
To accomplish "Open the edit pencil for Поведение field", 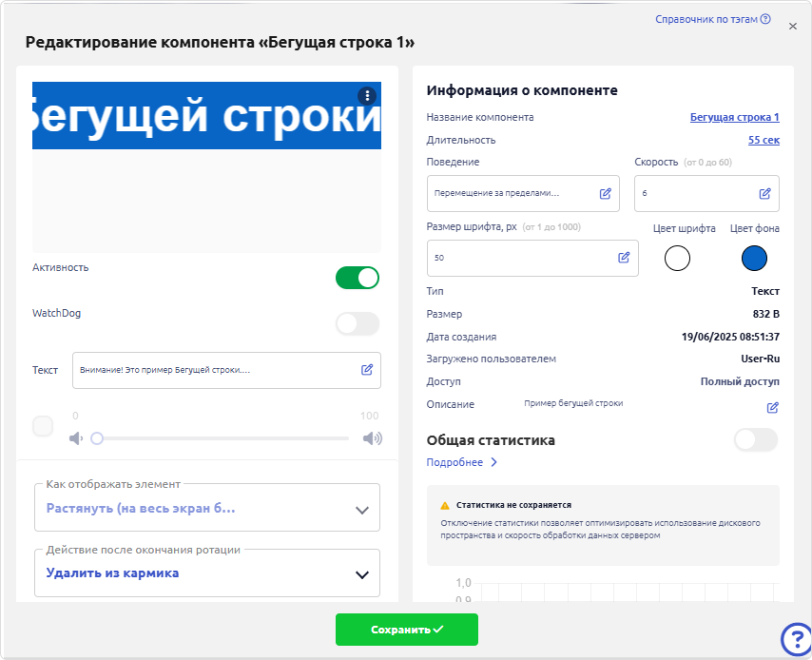I will pyautogui.click(x=604, y=193).
